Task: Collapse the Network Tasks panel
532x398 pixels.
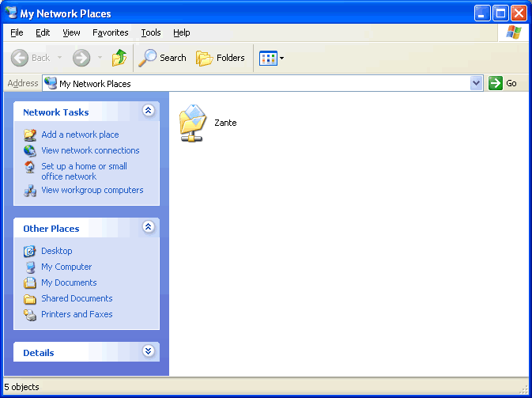Action: click(148, 112)
